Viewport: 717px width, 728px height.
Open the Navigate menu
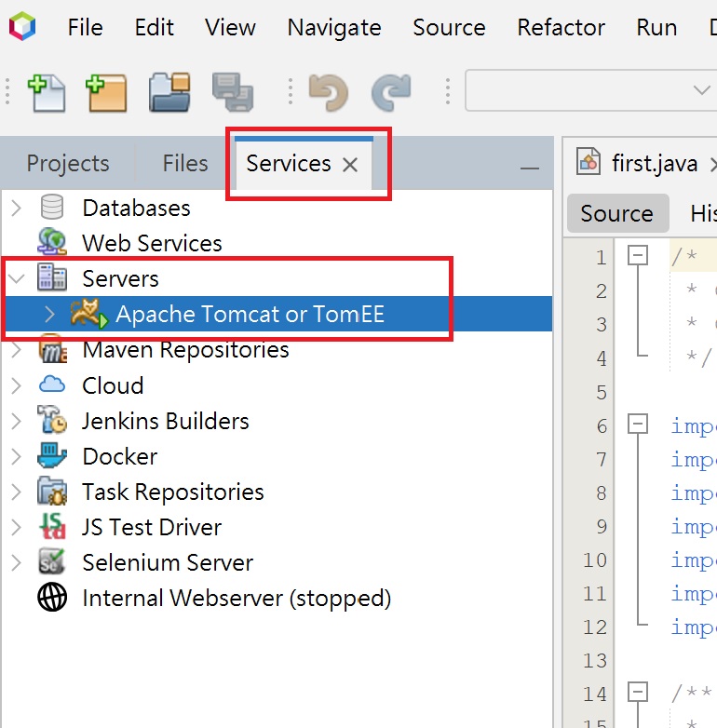[334, 27]
